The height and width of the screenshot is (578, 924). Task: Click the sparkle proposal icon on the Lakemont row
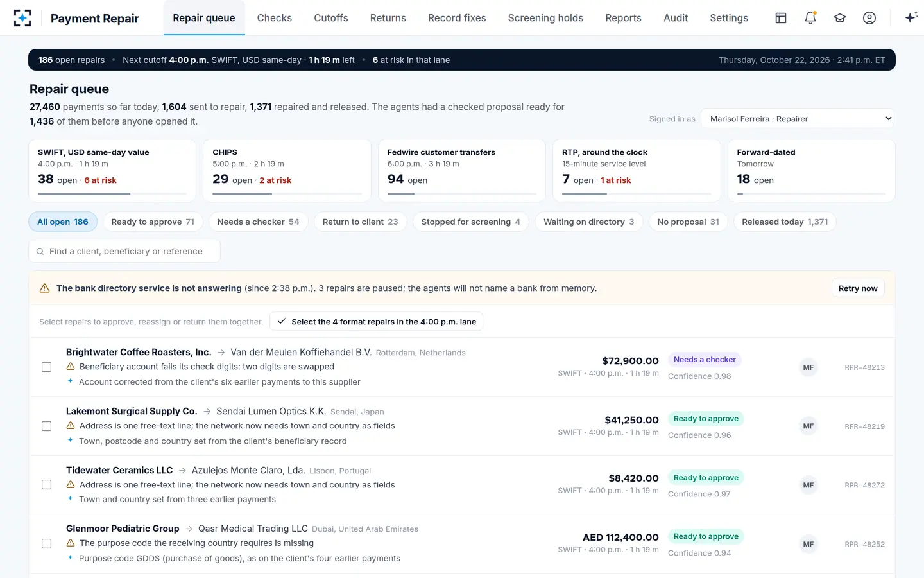coord(71,441)
